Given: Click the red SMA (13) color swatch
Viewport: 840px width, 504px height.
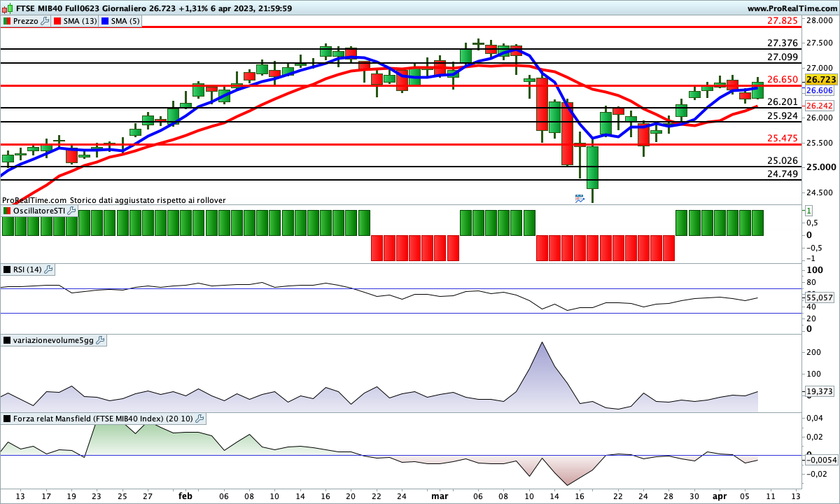Looking at the screenshot, I should click(x=57, y=21).
